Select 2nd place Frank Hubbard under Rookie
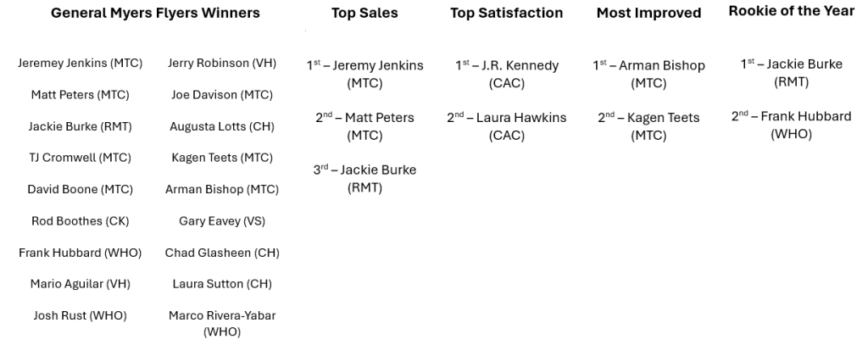The image size is (868, 345). click(791, 125)
